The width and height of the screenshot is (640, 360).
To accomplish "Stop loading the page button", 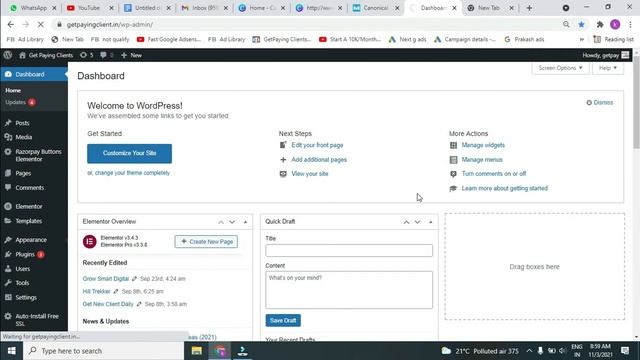I will coord(40,24).
